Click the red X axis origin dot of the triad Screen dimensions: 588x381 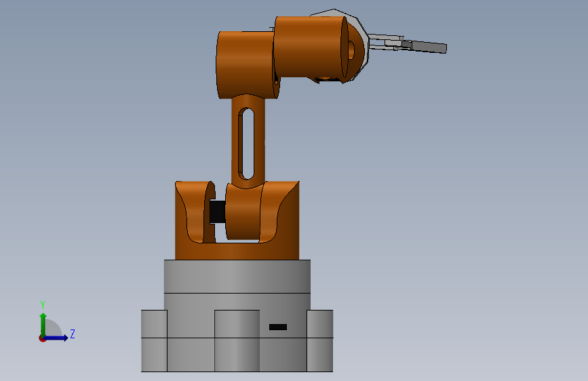42,338
